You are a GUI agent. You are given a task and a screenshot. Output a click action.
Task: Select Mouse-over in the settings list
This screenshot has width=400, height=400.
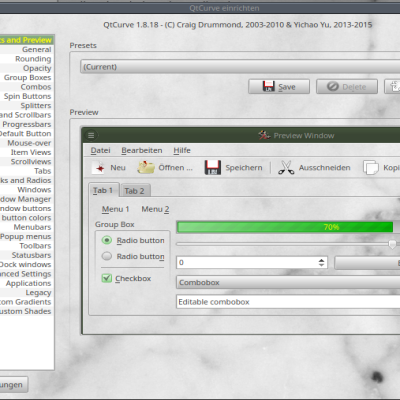[27, 143]
